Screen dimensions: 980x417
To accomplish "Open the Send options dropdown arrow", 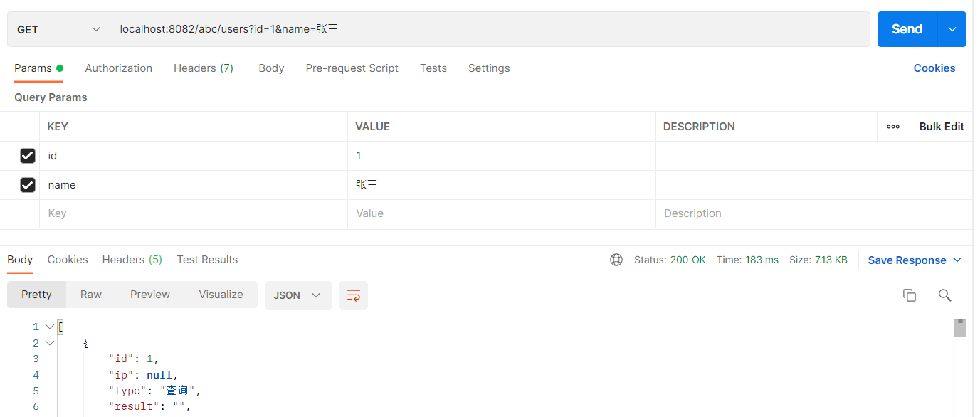I will coord(952,29).
